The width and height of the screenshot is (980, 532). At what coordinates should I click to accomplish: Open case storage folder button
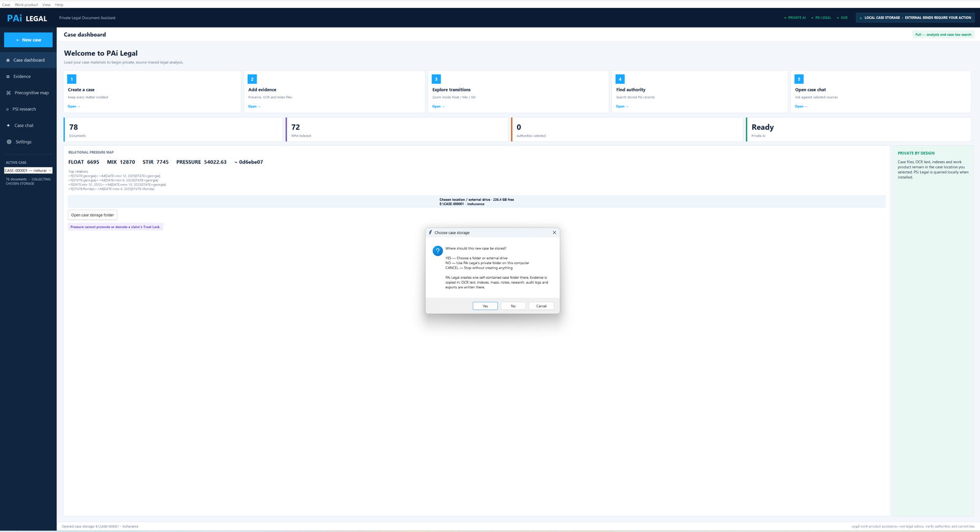click(x=92, y=215)
